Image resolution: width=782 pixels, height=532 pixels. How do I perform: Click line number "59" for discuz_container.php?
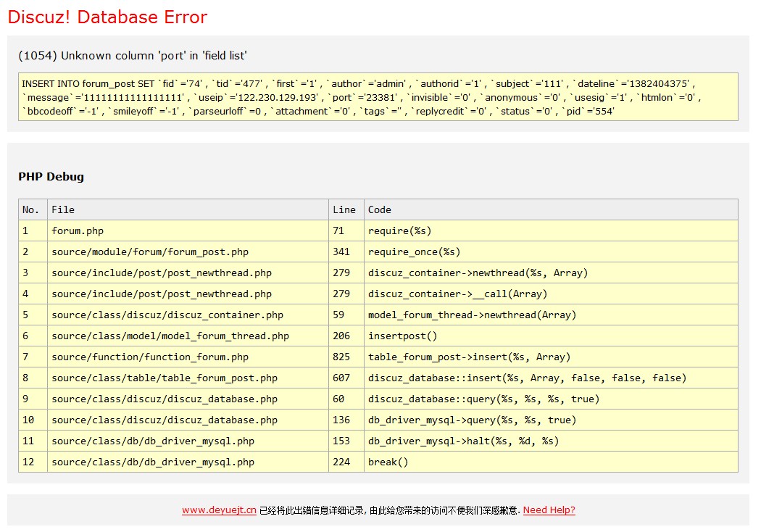pos(346,315)
